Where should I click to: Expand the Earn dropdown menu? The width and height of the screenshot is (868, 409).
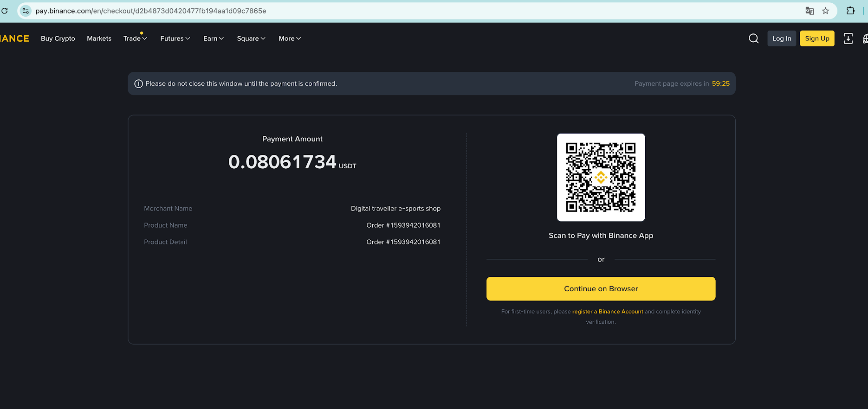214,38
